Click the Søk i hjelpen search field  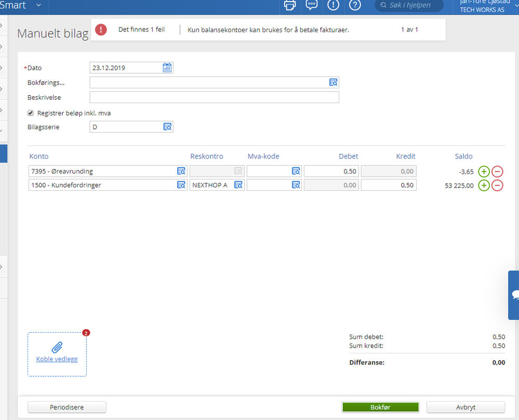point(409,5)
